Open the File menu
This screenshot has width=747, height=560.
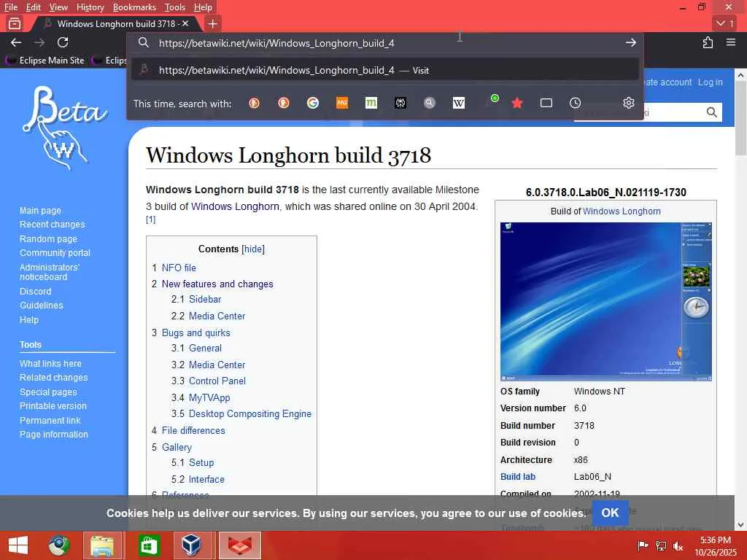10,7
